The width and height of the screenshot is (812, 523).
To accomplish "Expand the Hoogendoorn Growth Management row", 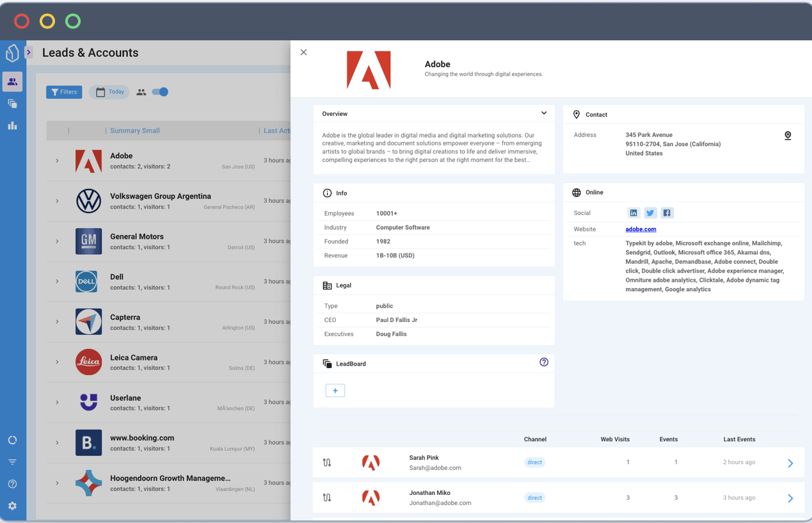I will pyautogui.click(x=57, y=483).
